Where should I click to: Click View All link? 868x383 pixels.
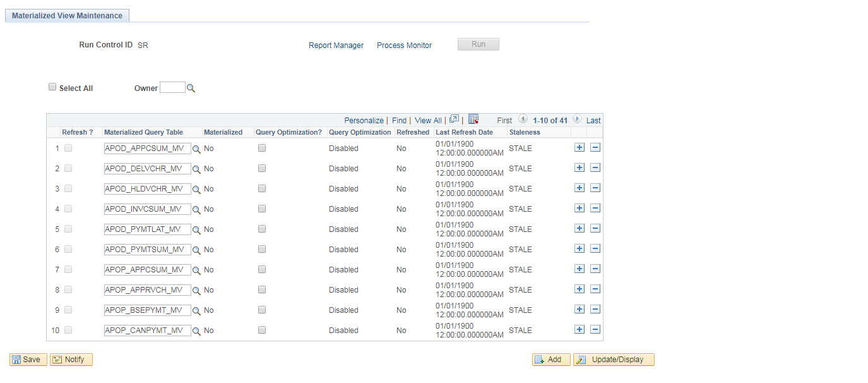pos(428,121)
